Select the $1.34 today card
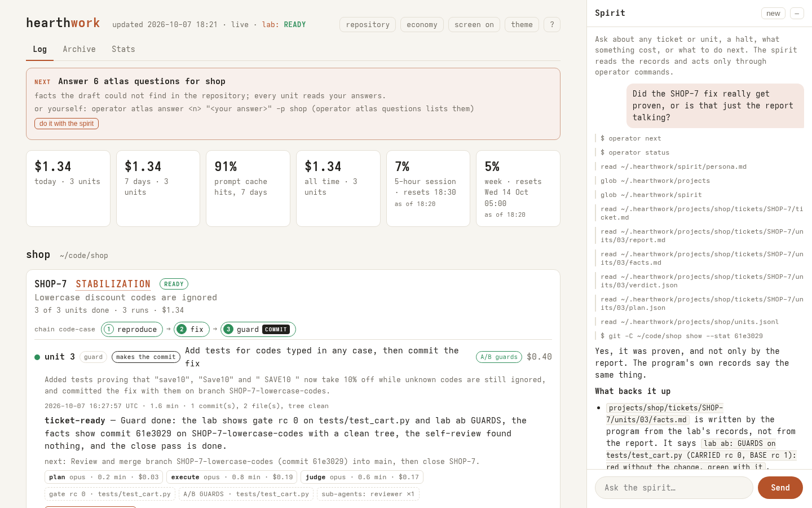Image resolution: width=812 pixels, height=508 pixels. (68, 189)
